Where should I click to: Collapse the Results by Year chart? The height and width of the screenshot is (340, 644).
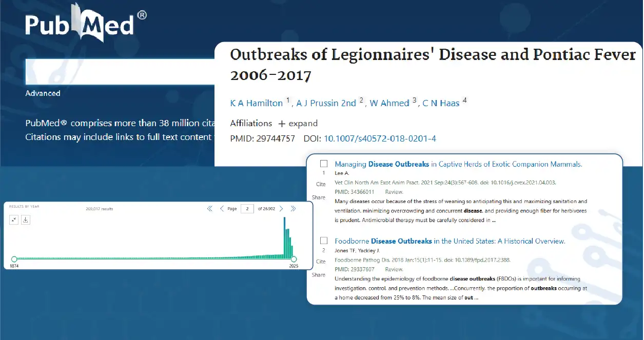click(14, 219)
